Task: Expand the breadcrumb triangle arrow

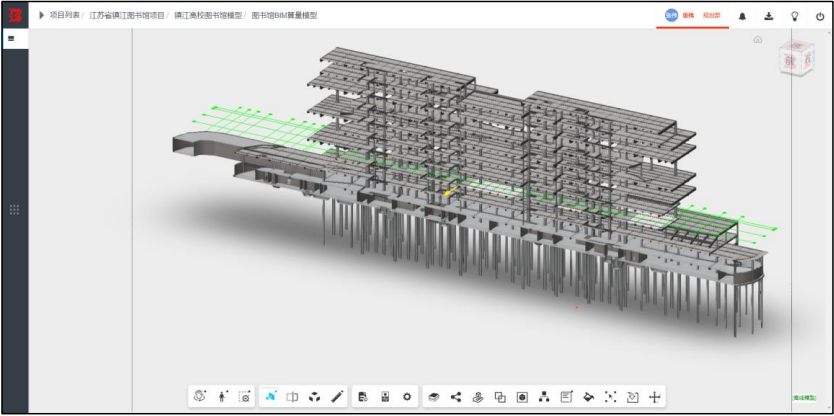Action: pyautogui.click(x=41, y=15)
